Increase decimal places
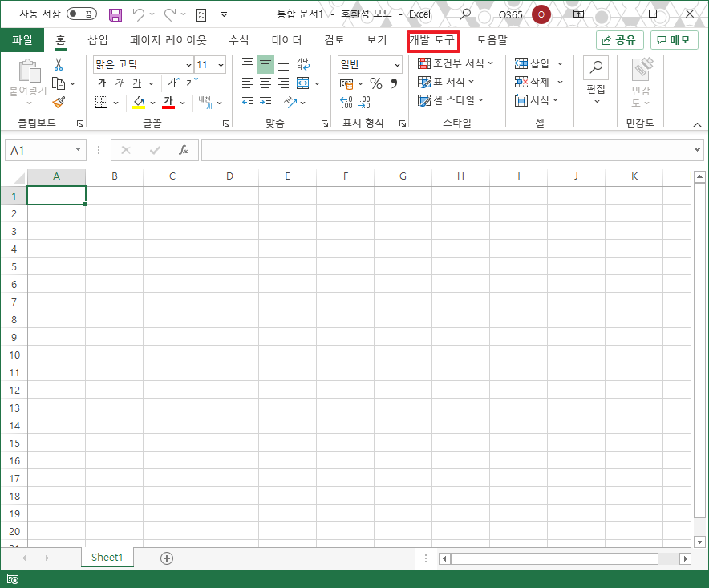The image size is (709, 588). (346, 103)
